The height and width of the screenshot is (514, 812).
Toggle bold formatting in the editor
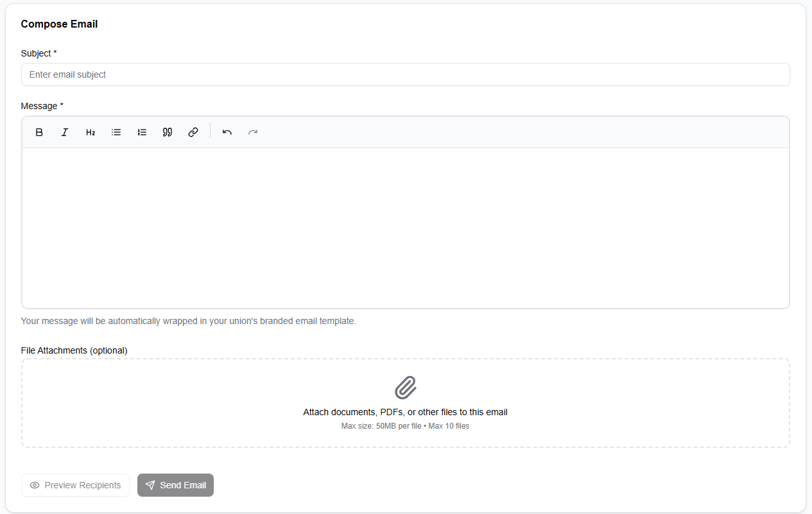click(39, 132)
